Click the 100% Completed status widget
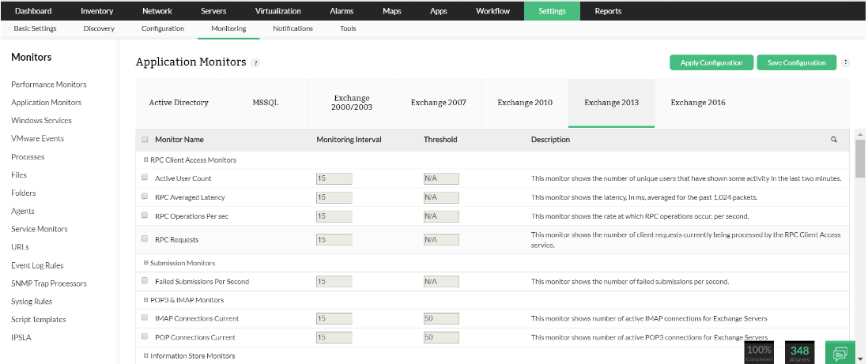 point(759,352)
